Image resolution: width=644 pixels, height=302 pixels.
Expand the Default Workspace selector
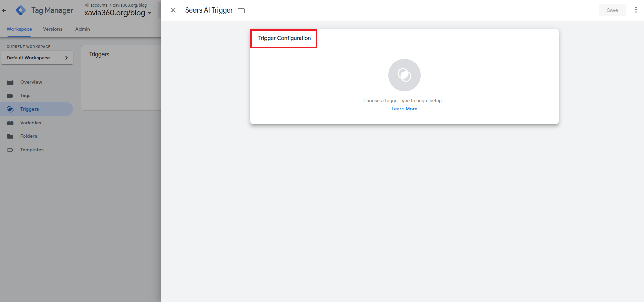click(37, 58)
